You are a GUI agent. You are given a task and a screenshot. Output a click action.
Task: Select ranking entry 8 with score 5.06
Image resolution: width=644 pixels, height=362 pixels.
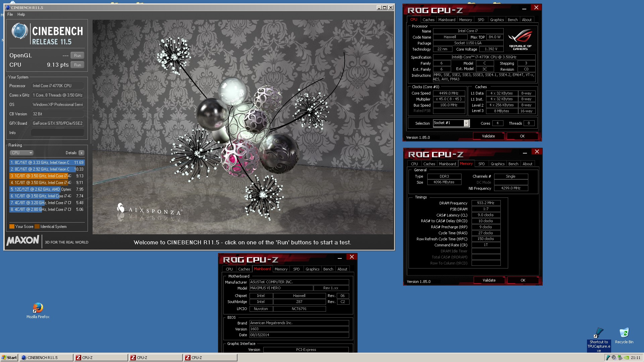tap(47, 209)
